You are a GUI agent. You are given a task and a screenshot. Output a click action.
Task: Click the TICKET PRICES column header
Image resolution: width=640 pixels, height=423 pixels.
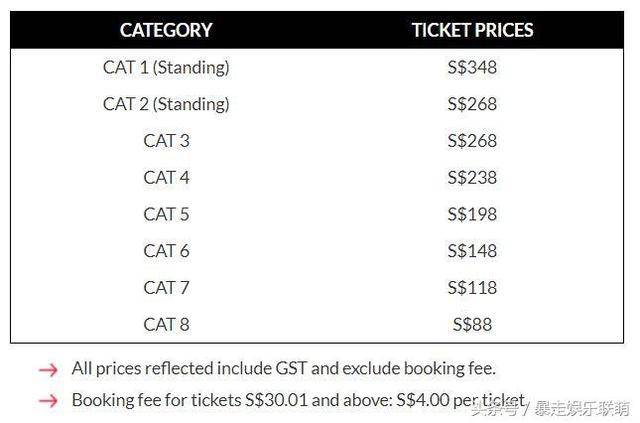[x=472, y=30]
